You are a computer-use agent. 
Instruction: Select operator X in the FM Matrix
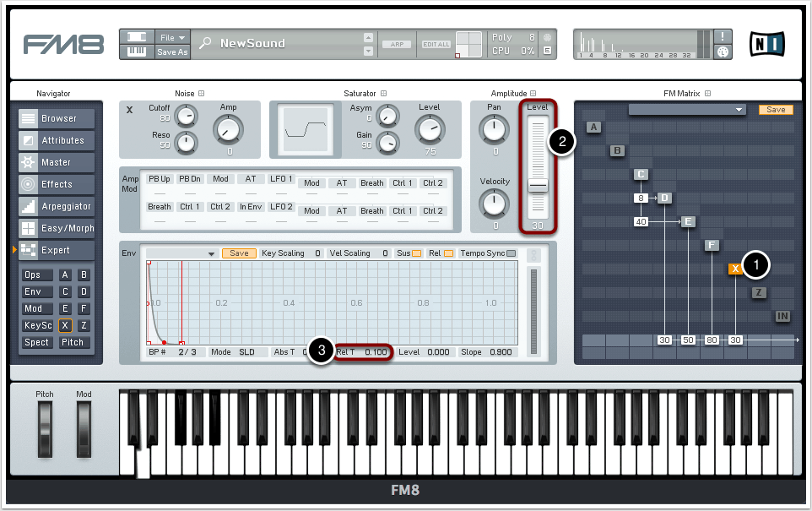pos(735,269)
